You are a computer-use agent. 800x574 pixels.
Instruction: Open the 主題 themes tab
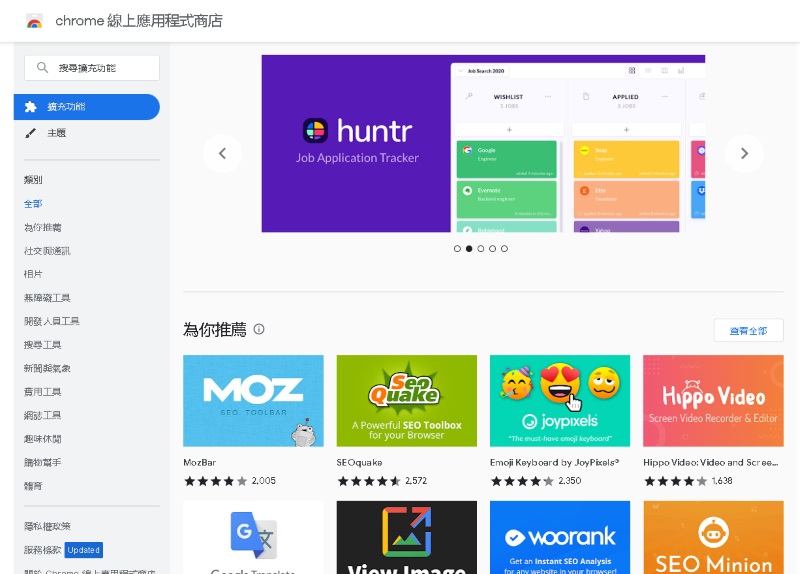pos(57,133)
